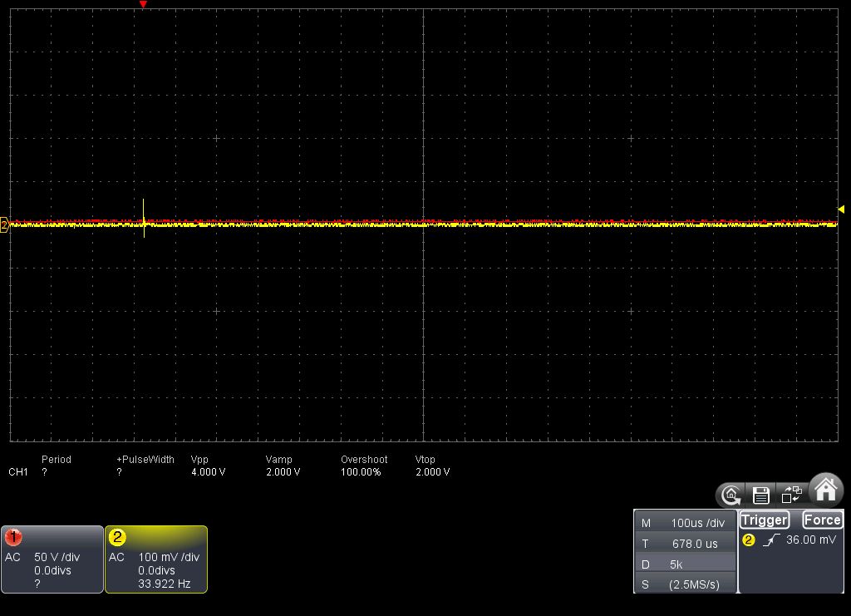
Task: Click the Period measurement label
Action: click(x=57, y=459)
